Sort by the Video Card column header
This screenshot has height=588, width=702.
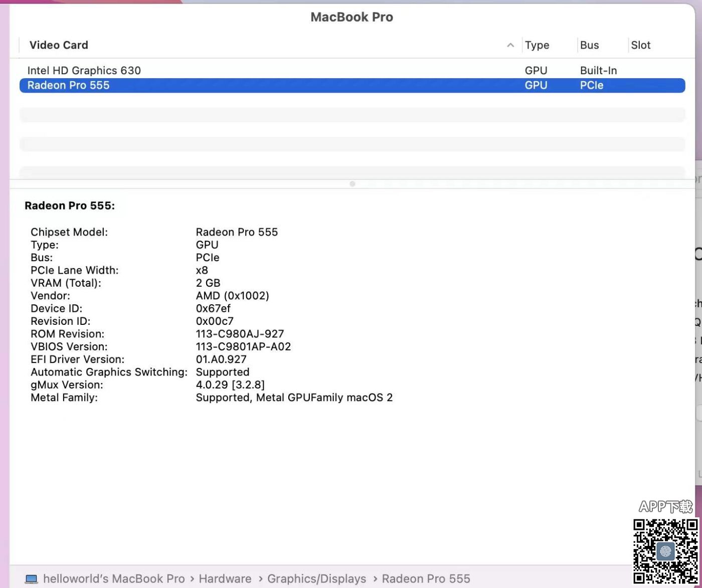(59, 45)
